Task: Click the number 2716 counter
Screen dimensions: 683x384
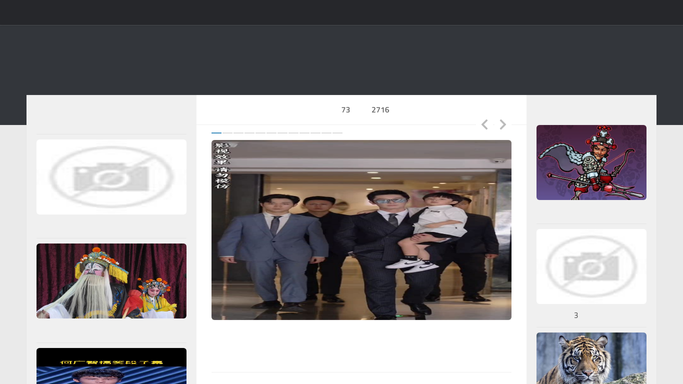Action: point(380,110)
